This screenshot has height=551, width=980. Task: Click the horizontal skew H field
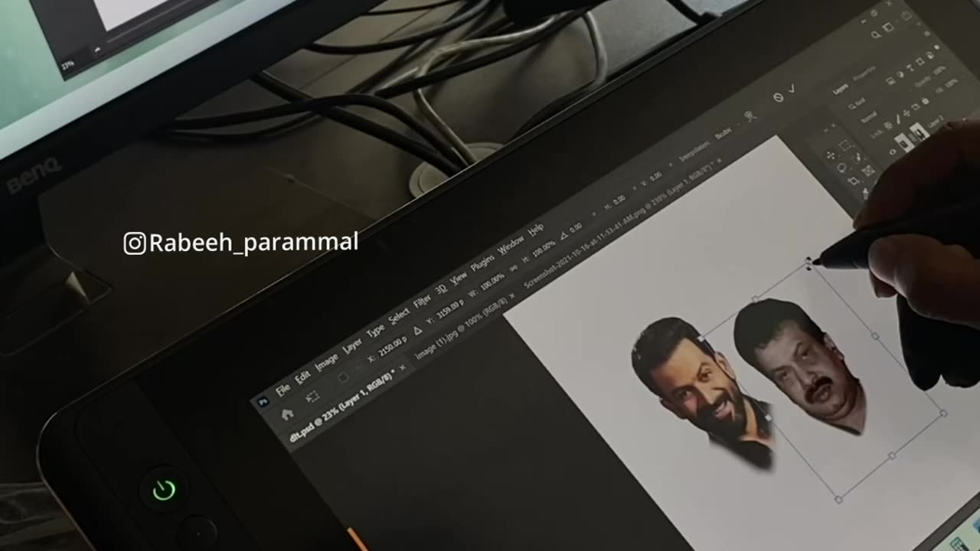[619, 199]
